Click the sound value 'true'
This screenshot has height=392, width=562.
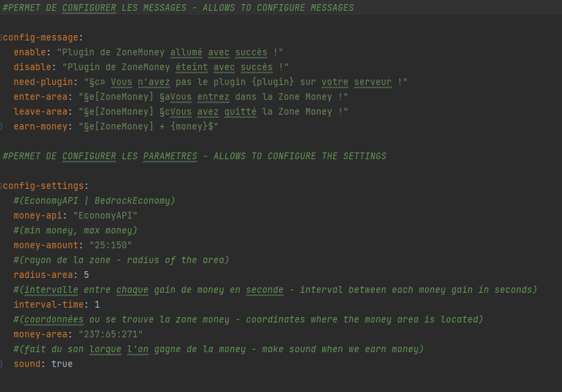tap(61, 364)
